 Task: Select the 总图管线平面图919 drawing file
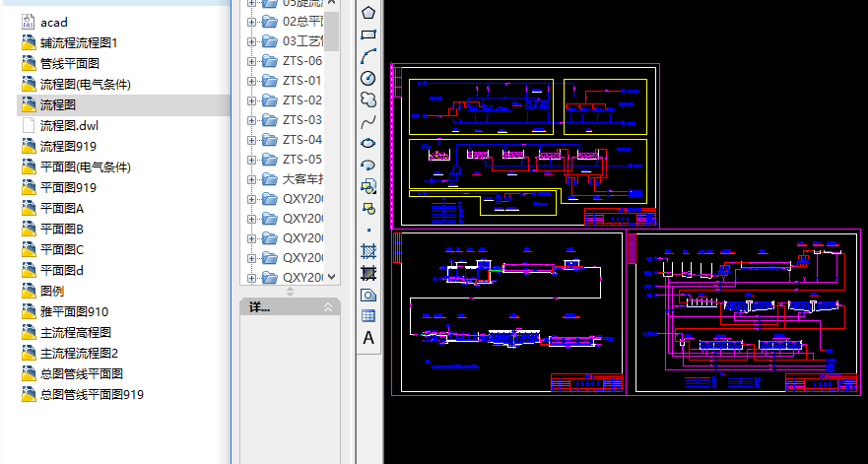[83, 394]
